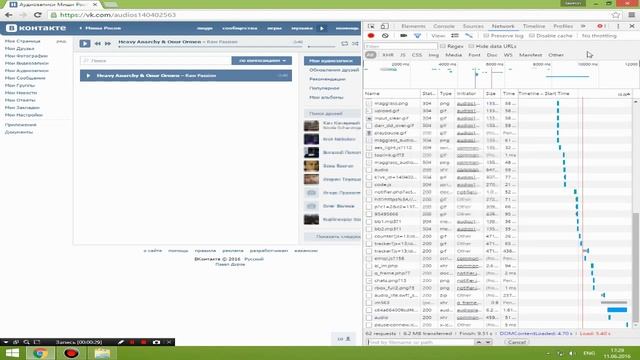This screenshot has width=640, height=360.
Task: Tick the Regex checkbox
Action: tap(442, 46)
